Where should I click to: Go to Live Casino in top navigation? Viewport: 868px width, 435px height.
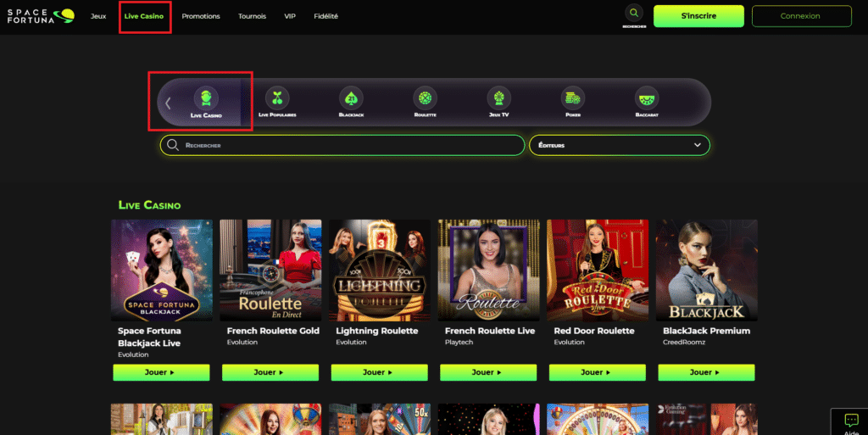(144, 16)
